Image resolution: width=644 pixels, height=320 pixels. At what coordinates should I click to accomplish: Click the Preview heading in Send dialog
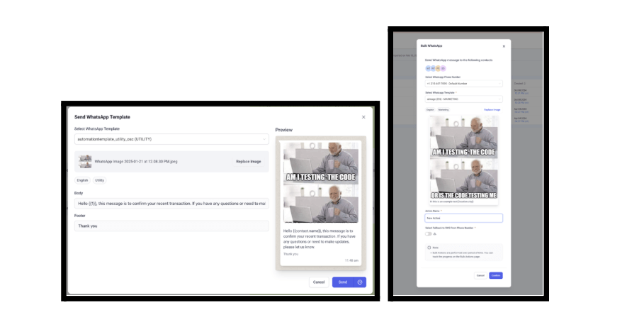tap(284, 130)
